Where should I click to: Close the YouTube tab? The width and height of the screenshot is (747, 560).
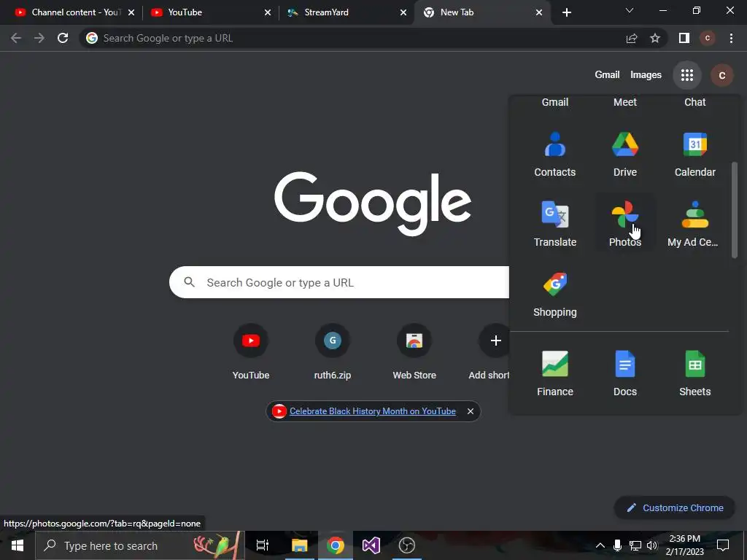click(267, 12)
